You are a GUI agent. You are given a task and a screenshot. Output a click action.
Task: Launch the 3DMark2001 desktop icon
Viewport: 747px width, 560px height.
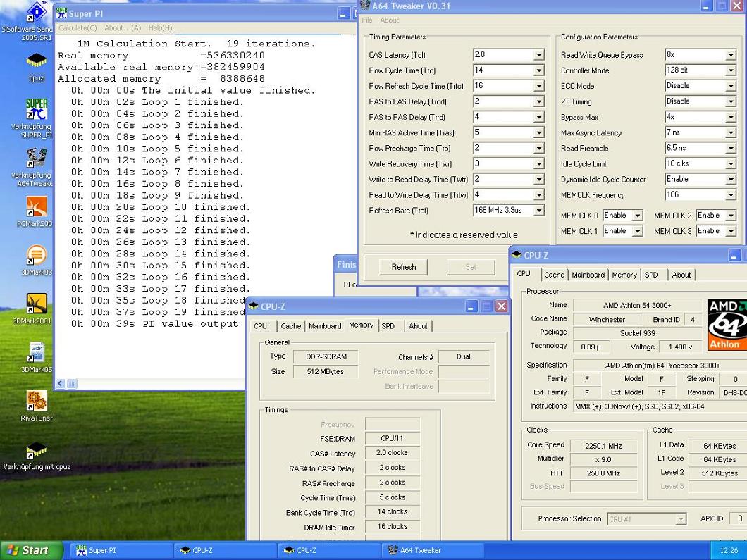tap(36, 304)
